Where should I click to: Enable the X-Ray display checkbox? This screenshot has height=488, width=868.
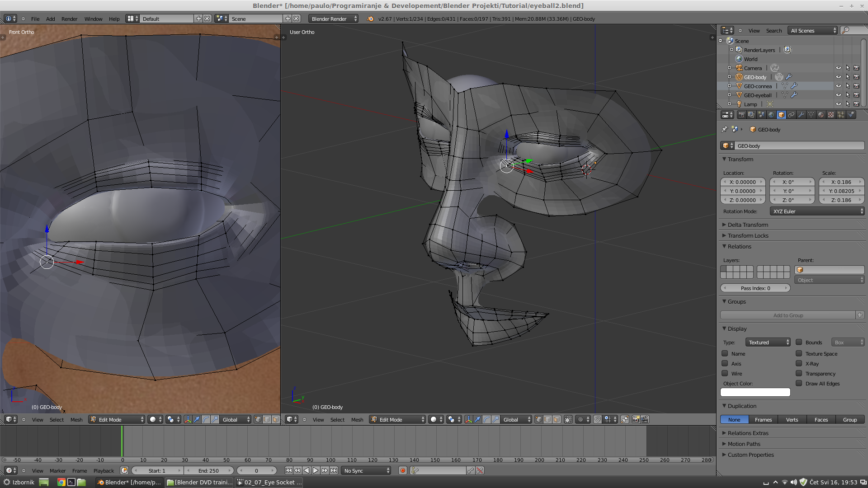click(x=799, y=363)
